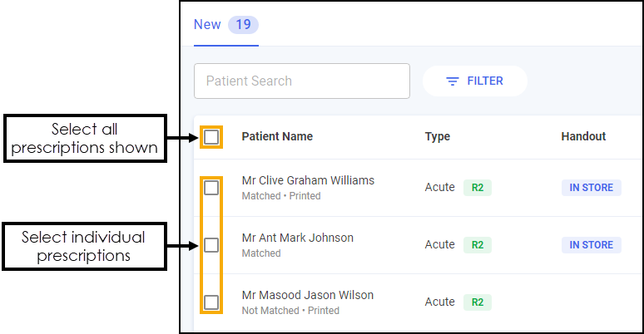644x334 pixels.
Task: Click R2 badge on Ant Johnson row
Action: (478, 245)
